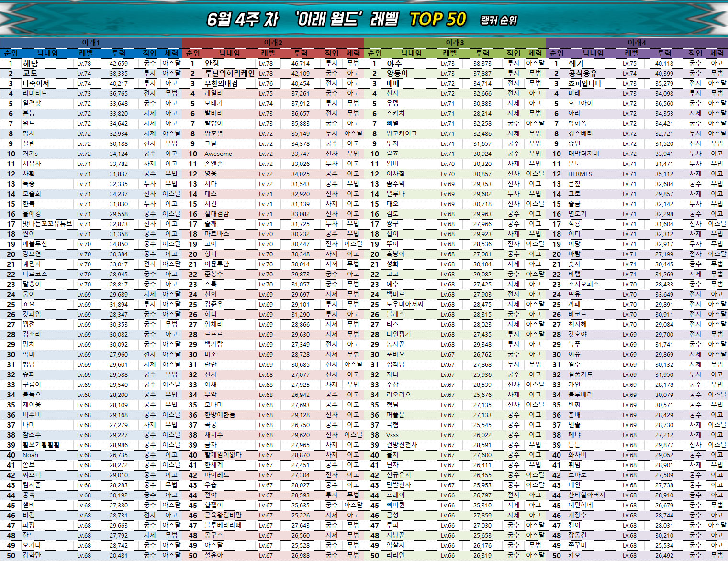Click player Vsss in 이레3 list
Screen dimensions: 728x561
[392, 435]
